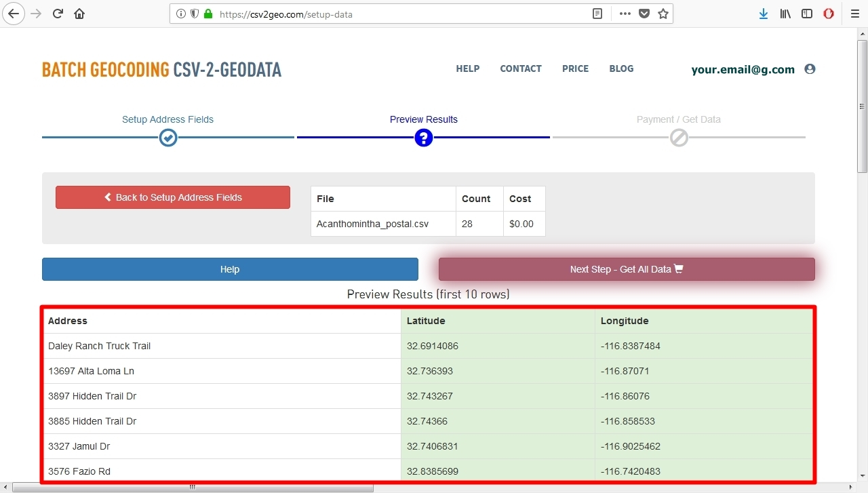The image size is (868, 493).
Task: Show site information icon in address bar
Action: (181, 14)
